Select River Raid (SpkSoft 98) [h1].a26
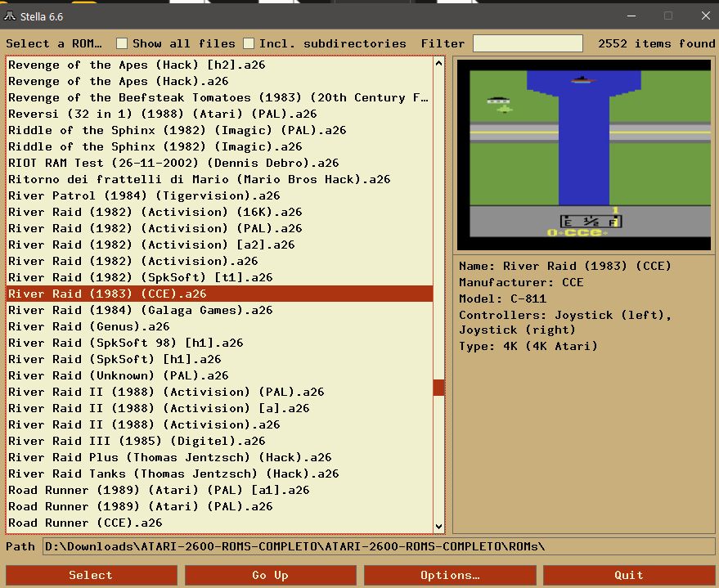 coord(220,343)
